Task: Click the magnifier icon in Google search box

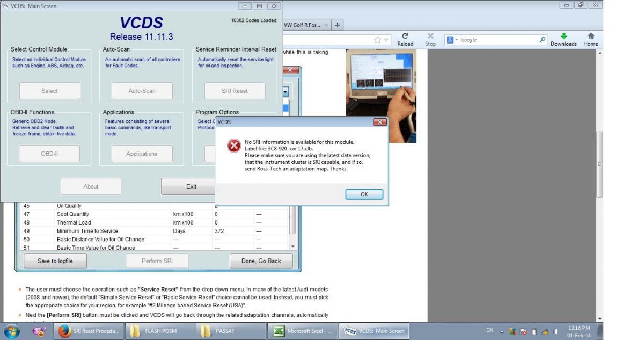Action: click(x=543, y=40)
